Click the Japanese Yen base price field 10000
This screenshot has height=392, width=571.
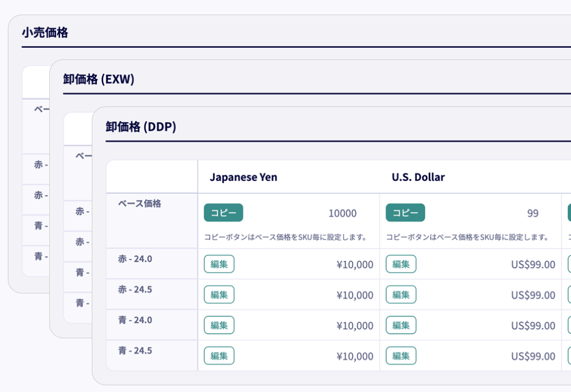(x=342, y=213)
